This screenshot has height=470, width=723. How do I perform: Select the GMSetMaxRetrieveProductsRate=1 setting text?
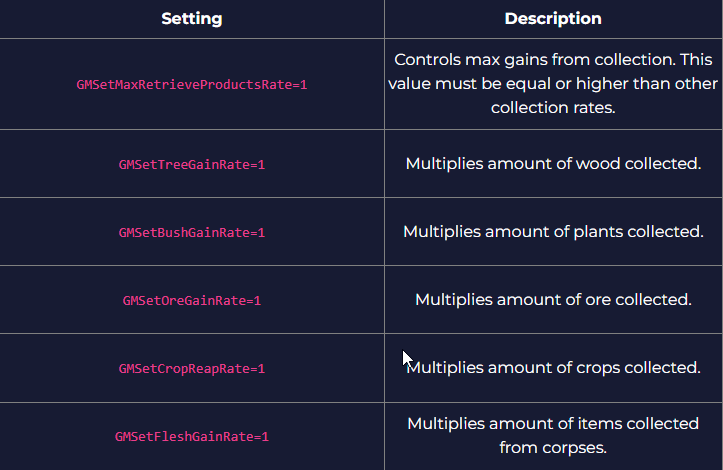[x=191, y=85]
